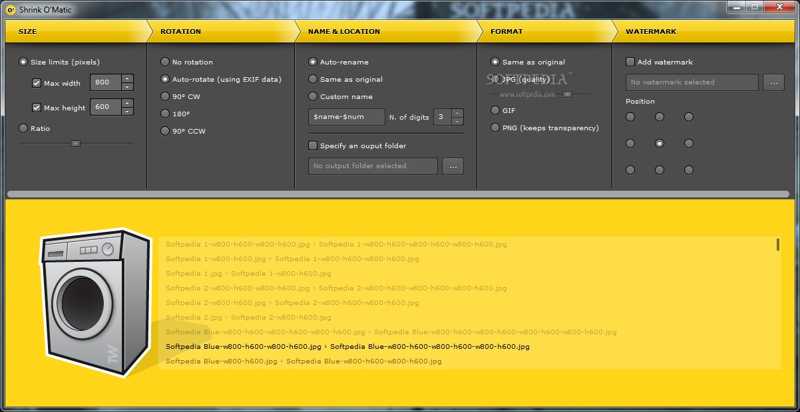
Task: Toggle the Max height checkbox
Action: (37, 107)
